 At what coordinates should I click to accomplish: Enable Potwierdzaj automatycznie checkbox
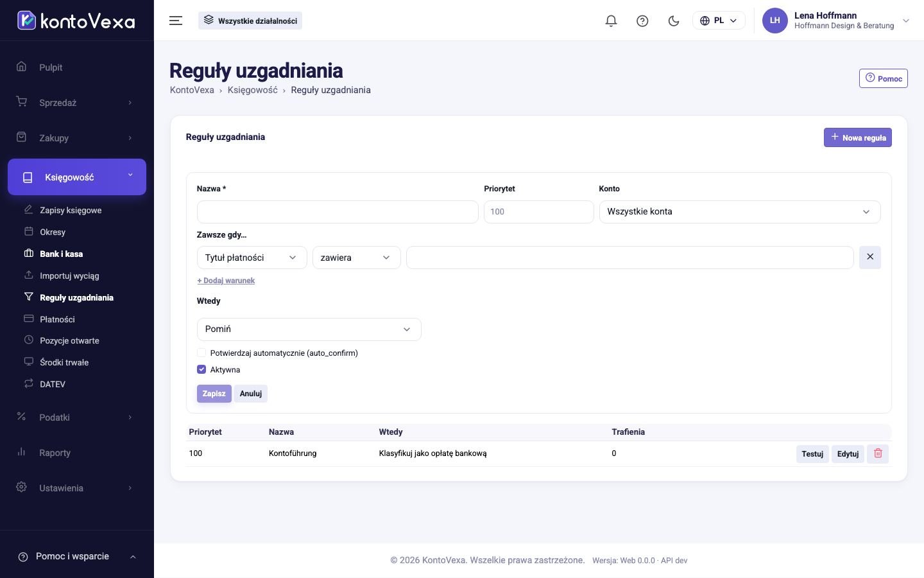(201, 353)
